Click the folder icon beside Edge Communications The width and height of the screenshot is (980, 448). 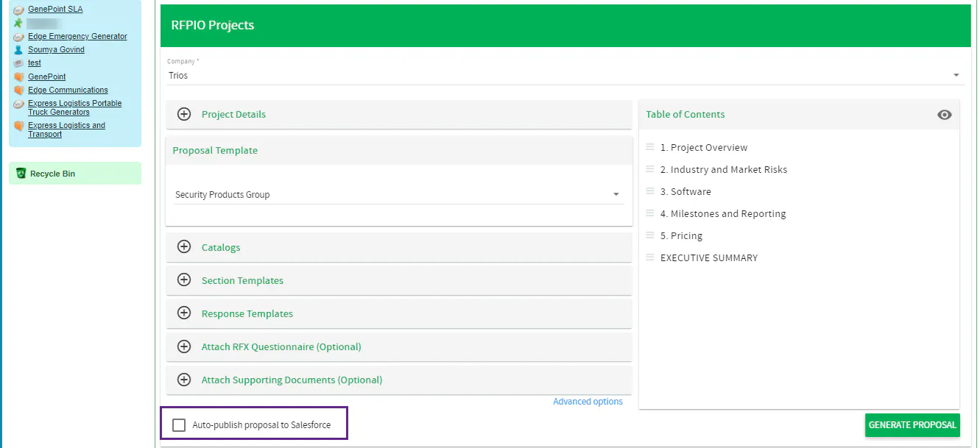18,90
